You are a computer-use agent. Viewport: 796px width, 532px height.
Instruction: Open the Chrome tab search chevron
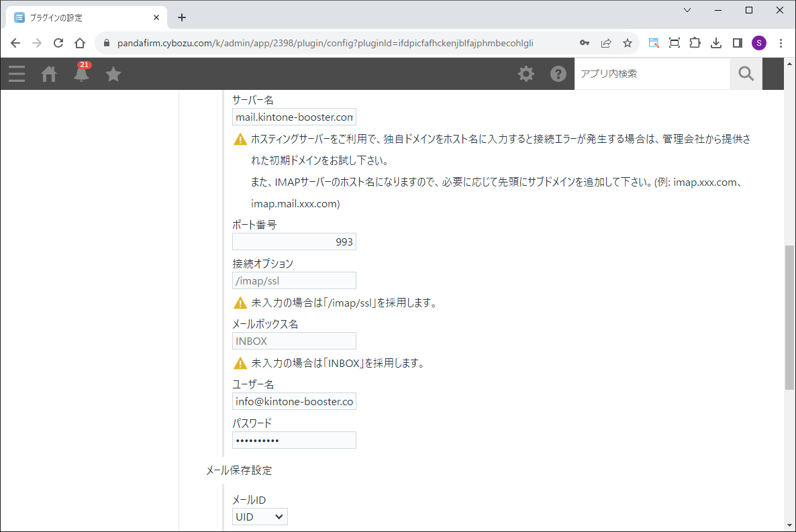(687, 10)
